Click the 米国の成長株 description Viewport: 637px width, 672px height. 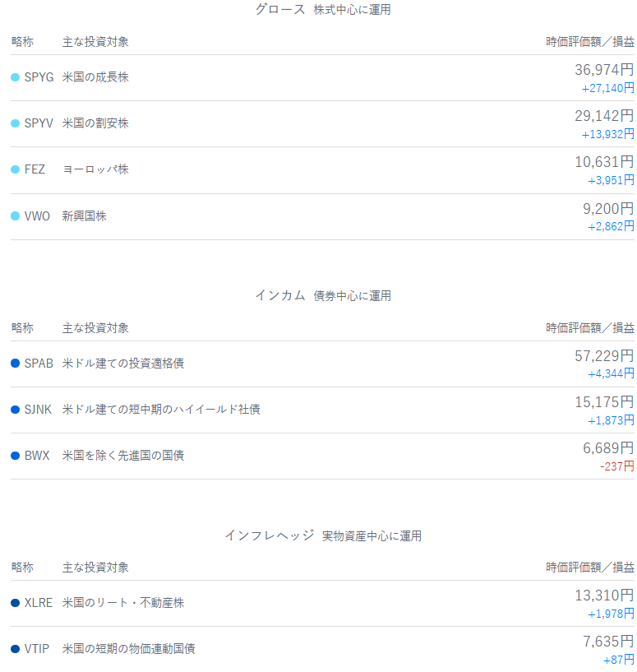95,77
